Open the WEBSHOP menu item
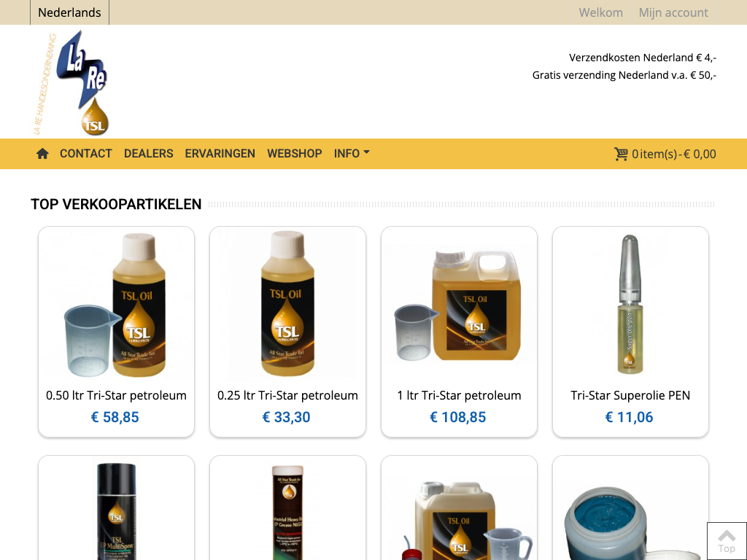 point(295,153)
